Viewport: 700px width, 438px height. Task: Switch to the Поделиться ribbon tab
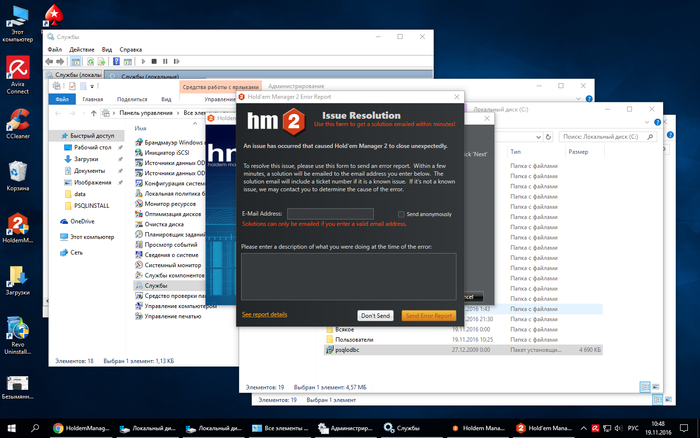coord(132,99)
